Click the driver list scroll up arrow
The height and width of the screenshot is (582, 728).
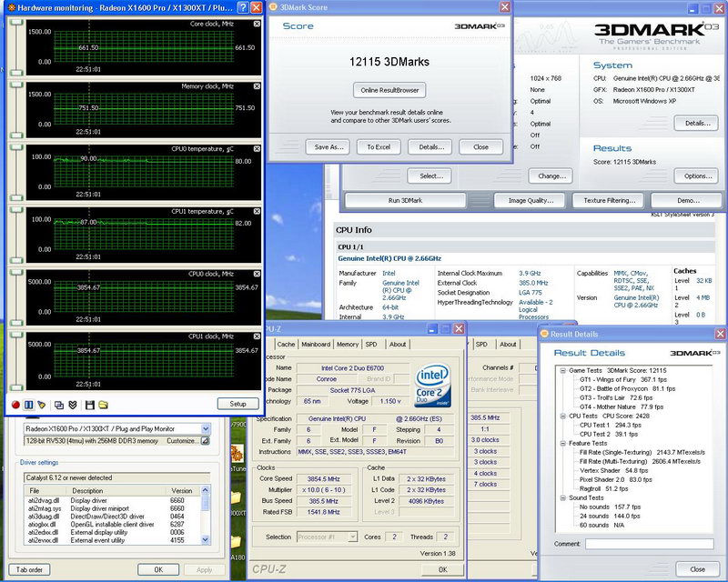click(206, 490)
